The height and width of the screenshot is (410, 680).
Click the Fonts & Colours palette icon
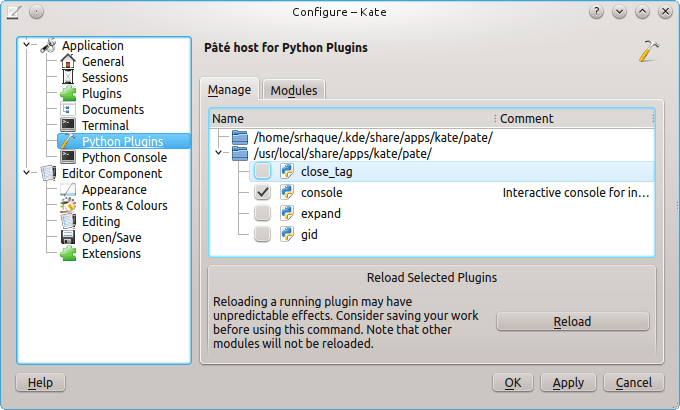pos(68,205)
